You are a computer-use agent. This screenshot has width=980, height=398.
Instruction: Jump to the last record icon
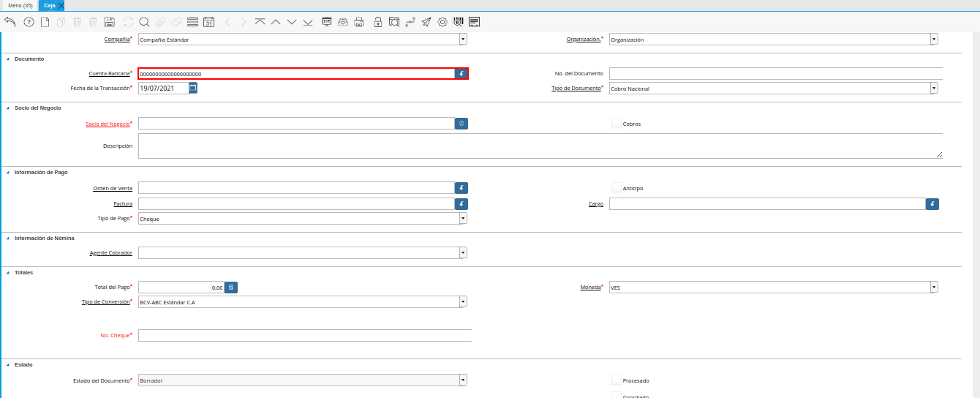pos(308,22)
